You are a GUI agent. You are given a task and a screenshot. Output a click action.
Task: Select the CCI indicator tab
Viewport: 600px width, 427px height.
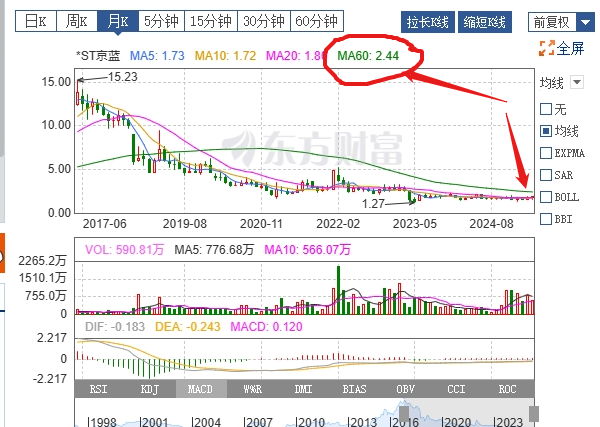[x=457, y=389]
